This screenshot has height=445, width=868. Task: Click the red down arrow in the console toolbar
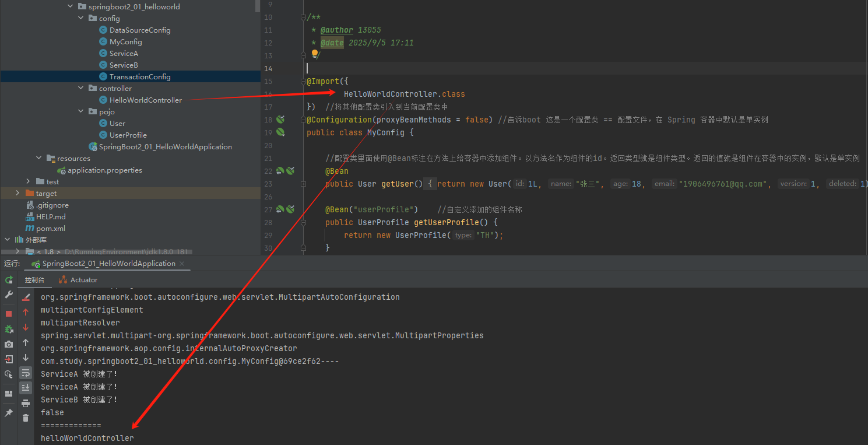[x=26, y=328]
